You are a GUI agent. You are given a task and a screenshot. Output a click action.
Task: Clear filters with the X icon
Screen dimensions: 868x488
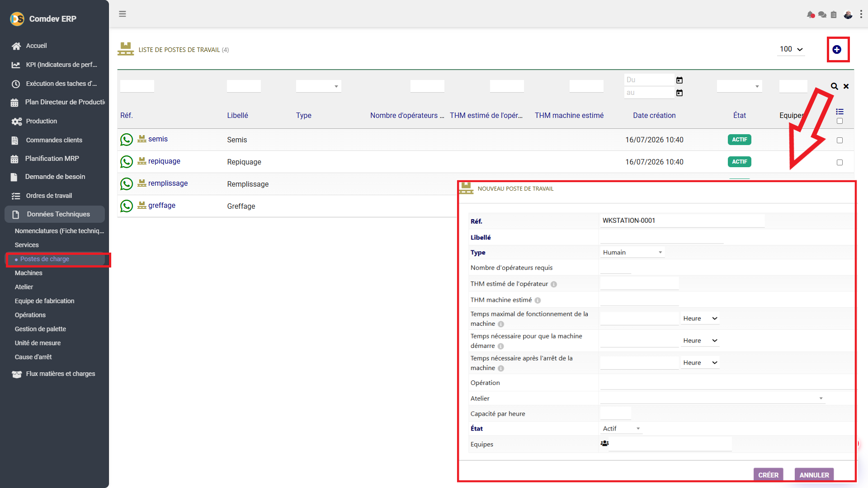846,86
